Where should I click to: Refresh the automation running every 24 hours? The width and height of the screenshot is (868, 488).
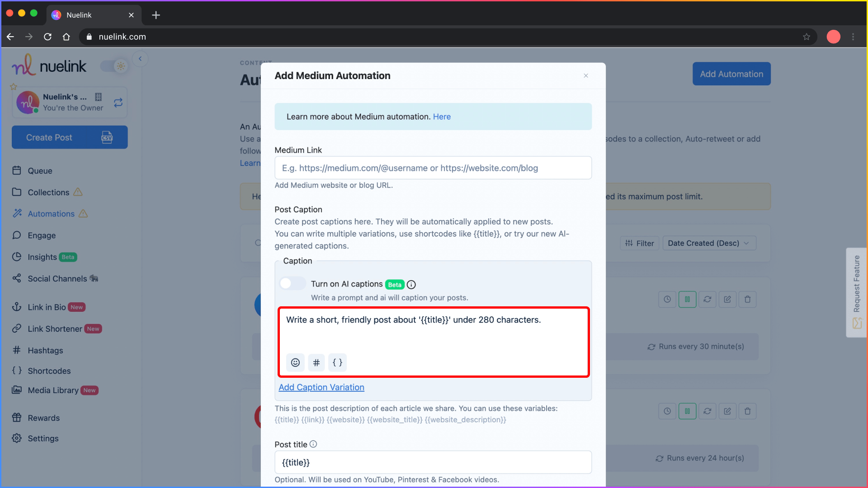pyautogui.click(x=708, y=411)
